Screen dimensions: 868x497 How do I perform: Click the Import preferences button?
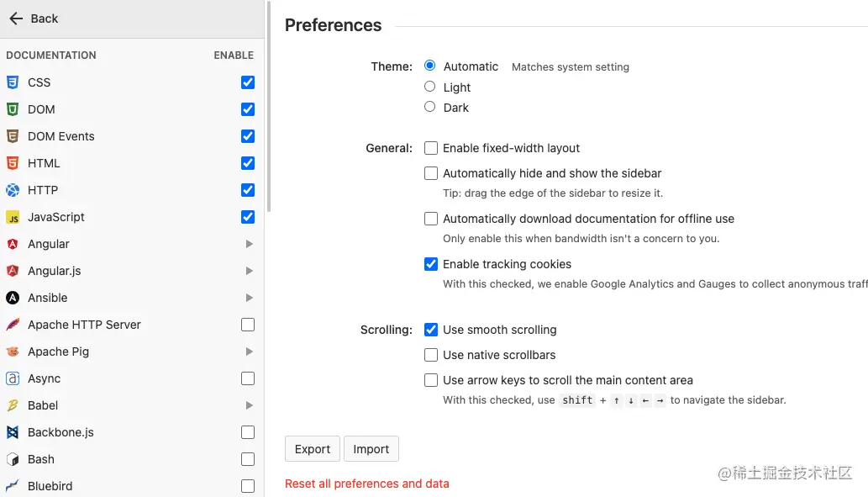(371, 449)
